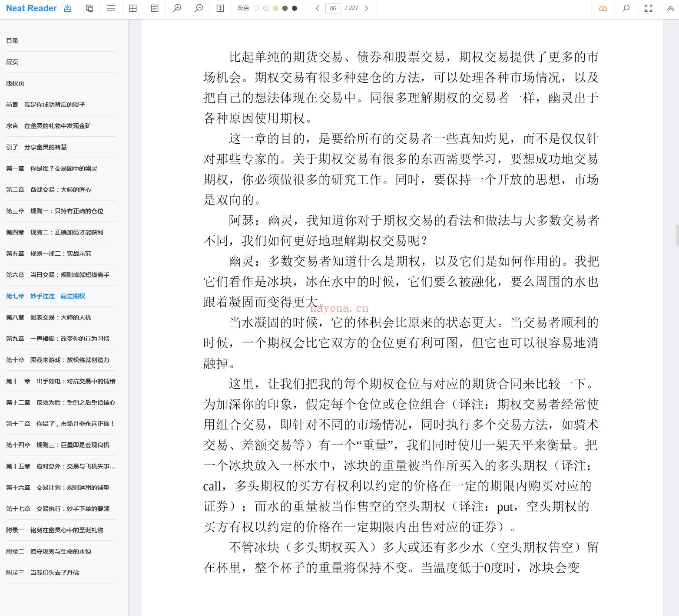This screenshot has width=679, height=616.
Task: Jump to 第十一章 出手如电：对抗交易中的情绪
Action: coord(61,381)
